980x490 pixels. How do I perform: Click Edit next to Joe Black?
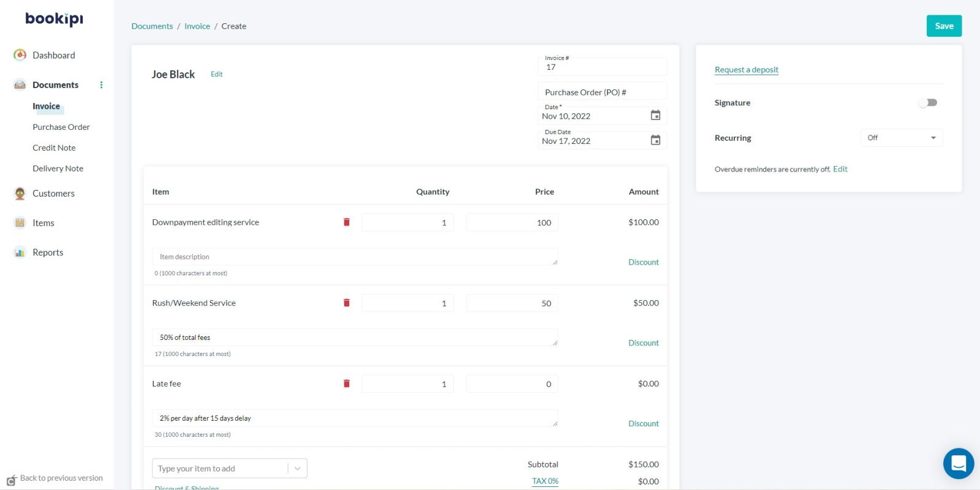coord(216,74)
